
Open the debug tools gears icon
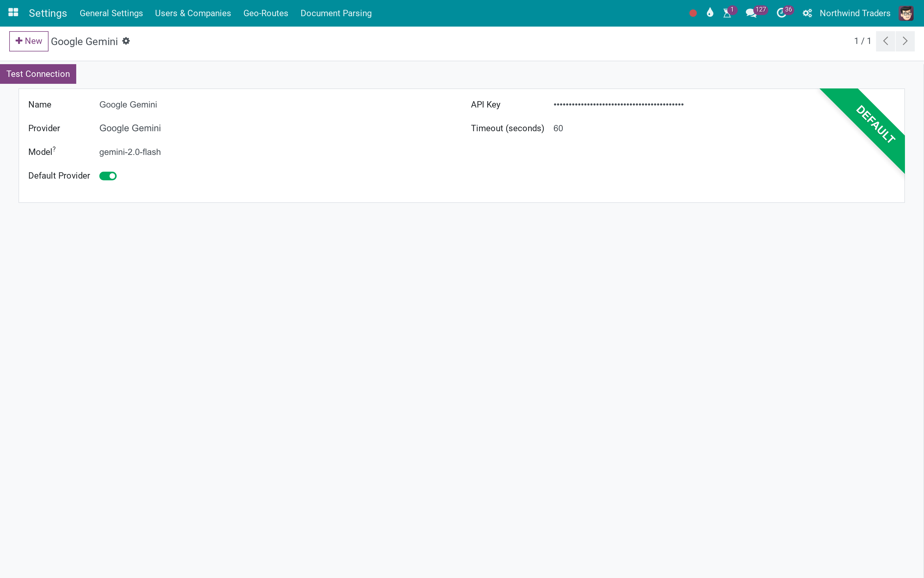point(807,13)
